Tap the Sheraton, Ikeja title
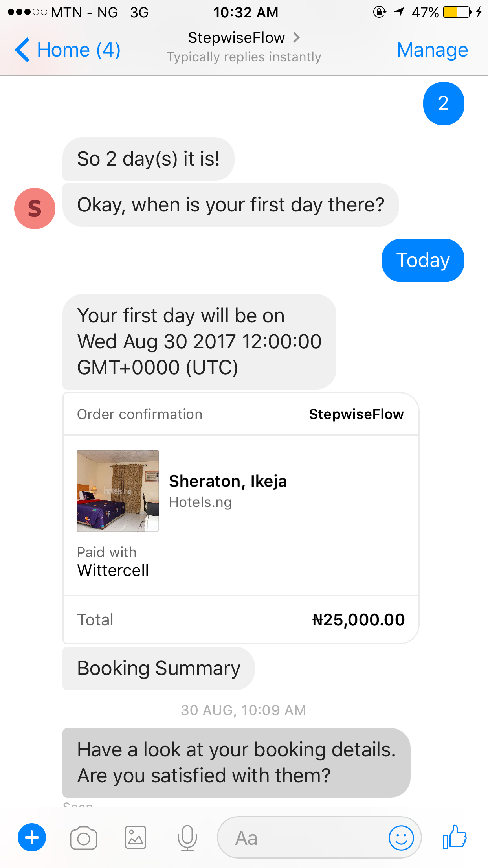Image resolution: width=488 pixels, height=868 pixels. point(227,481)
